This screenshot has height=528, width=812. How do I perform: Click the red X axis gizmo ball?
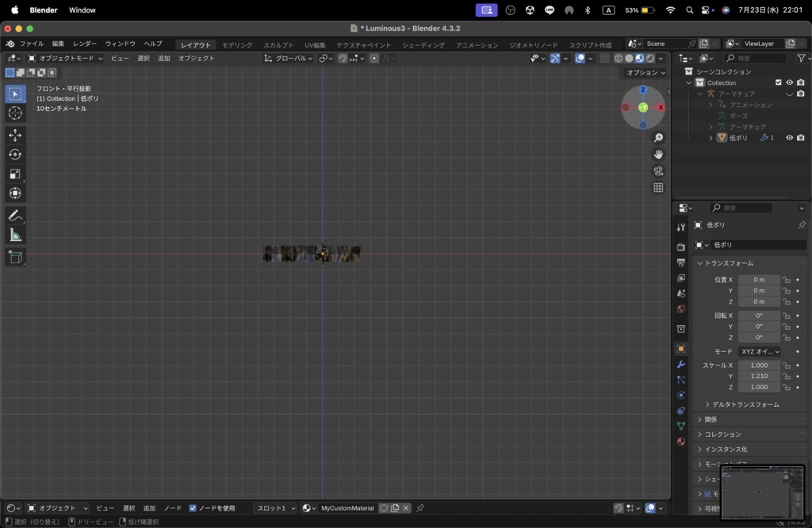point(661,107)
